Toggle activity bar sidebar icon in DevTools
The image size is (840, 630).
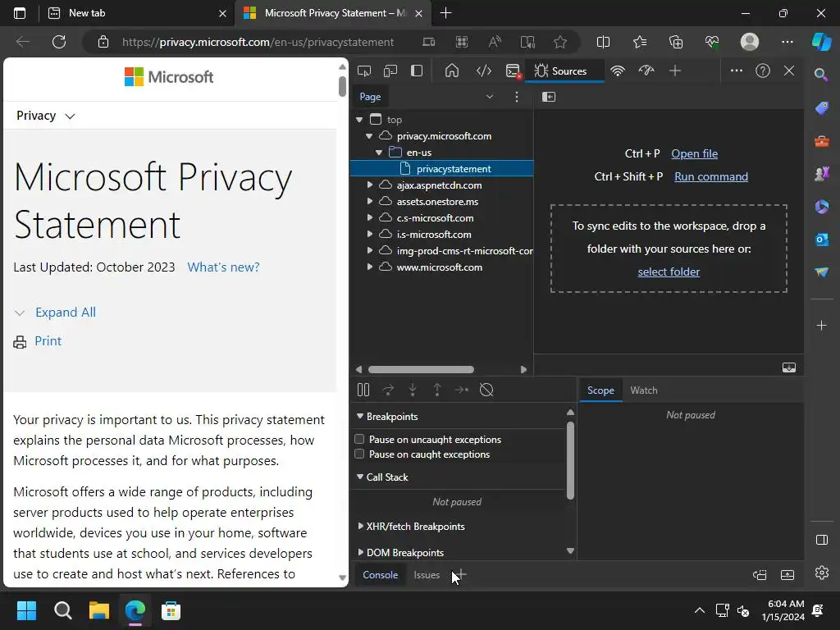click(417, 71)
